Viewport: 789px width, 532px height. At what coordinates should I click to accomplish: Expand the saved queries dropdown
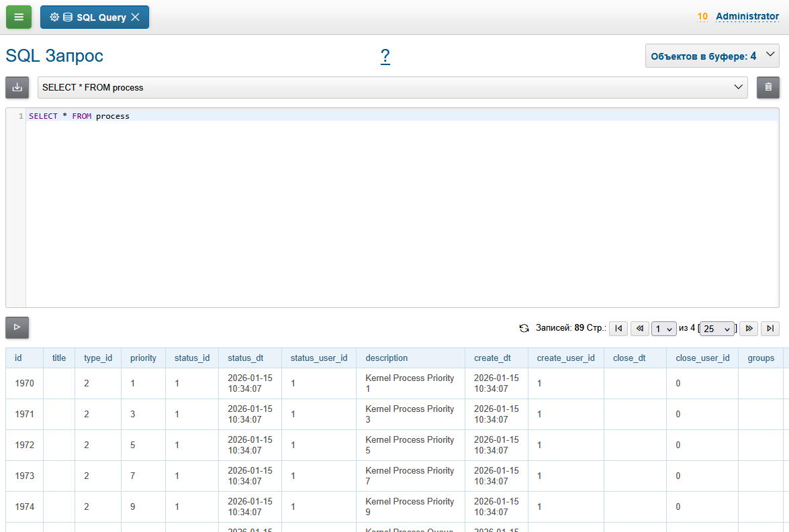(x=738, y=87)
